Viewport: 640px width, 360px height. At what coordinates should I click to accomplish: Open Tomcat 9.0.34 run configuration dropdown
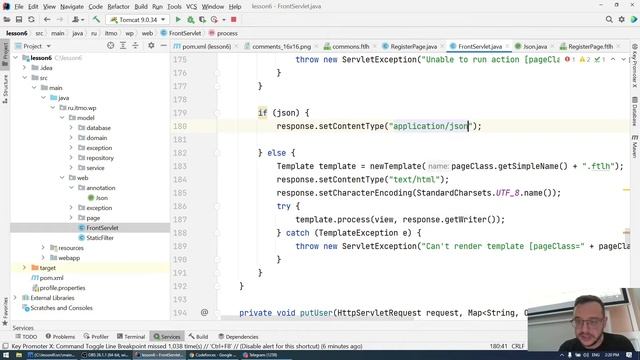pos(138,20)
